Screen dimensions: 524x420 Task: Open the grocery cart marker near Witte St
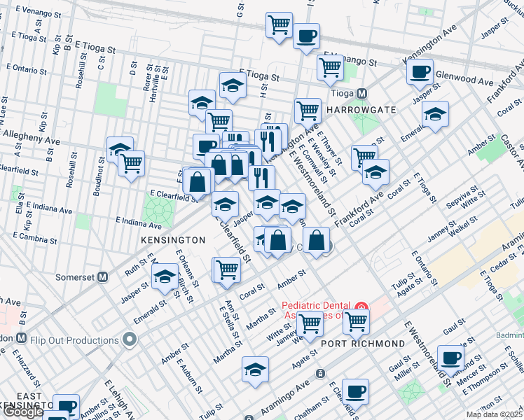coord(310,324)
